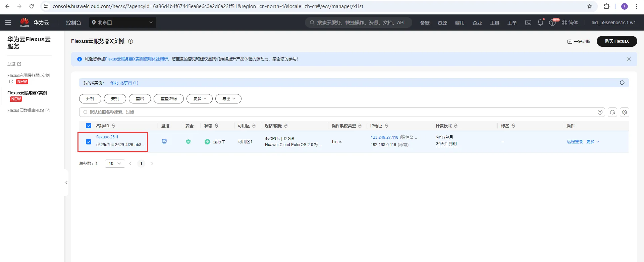
Task: Sort by 操作系统类型 column
Action: click(x=360, y=126)
